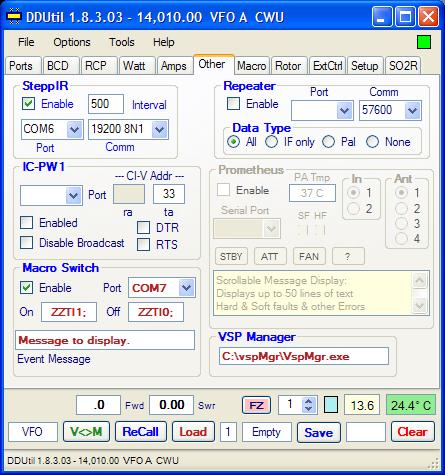Click the spinner up arrow beside FZ
The image size is (445, 475).
309,401
